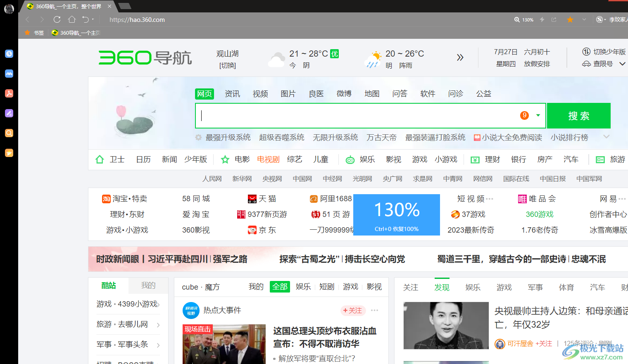Open the 热点大事件 more-options dots

(x=375, y=310)
